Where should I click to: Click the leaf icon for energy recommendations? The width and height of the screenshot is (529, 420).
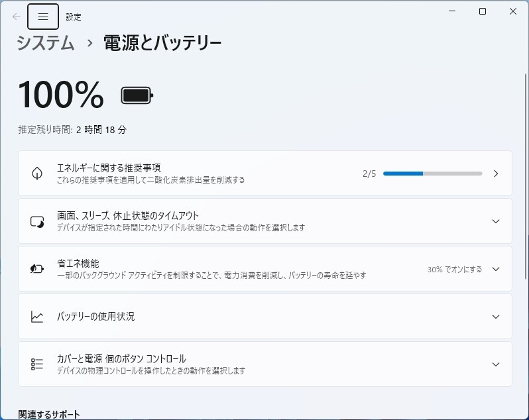(x=36, y=174)
